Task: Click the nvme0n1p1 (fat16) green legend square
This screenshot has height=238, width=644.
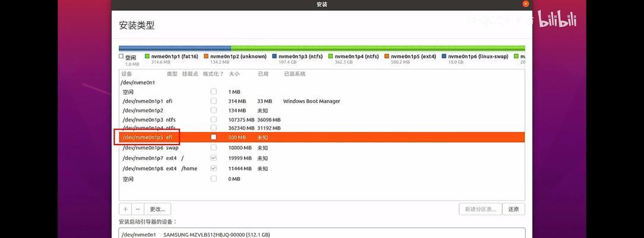Action: pyautogui.click(x=147, y=57)
